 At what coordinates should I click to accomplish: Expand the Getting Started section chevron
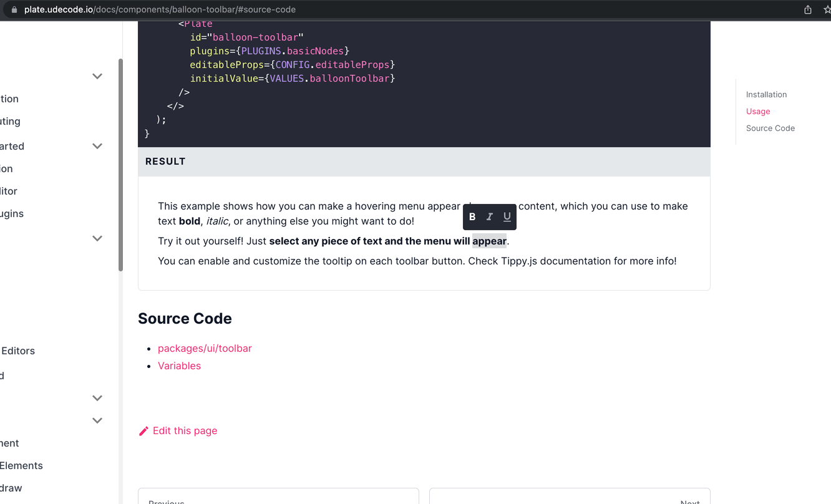point(97,146)
